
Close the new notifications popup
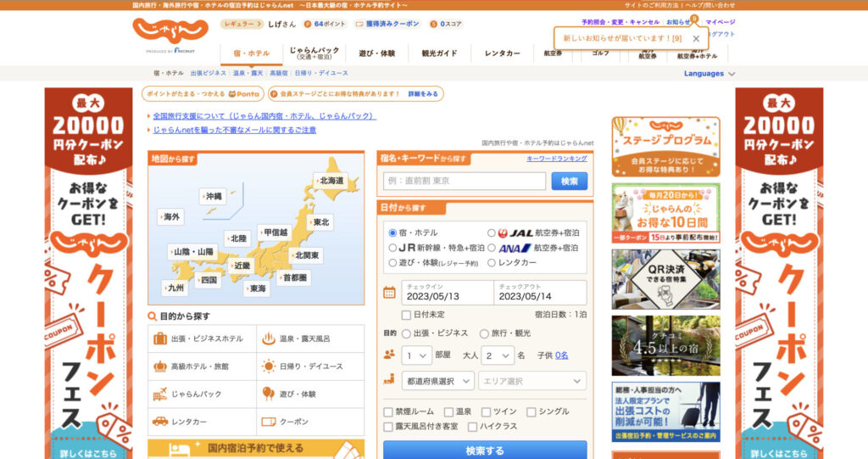pyautogui.click(x=696, y=38)
